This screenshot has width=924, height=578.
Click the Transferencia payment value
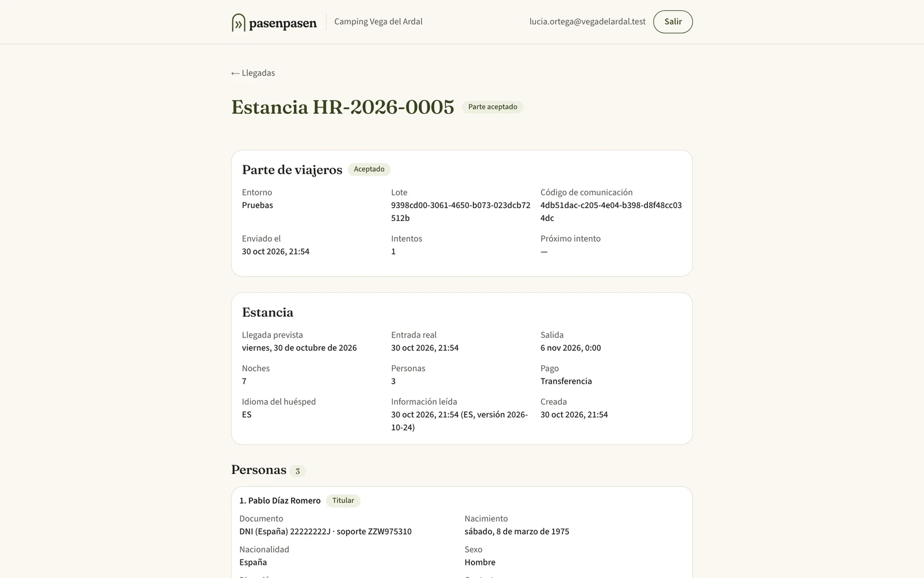click(x=566, y=381)
